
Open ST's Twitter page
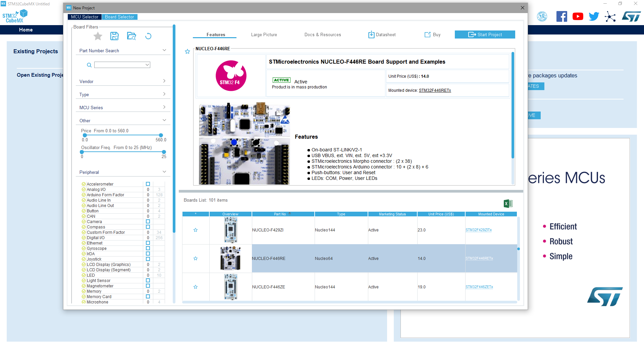point(594,16)
